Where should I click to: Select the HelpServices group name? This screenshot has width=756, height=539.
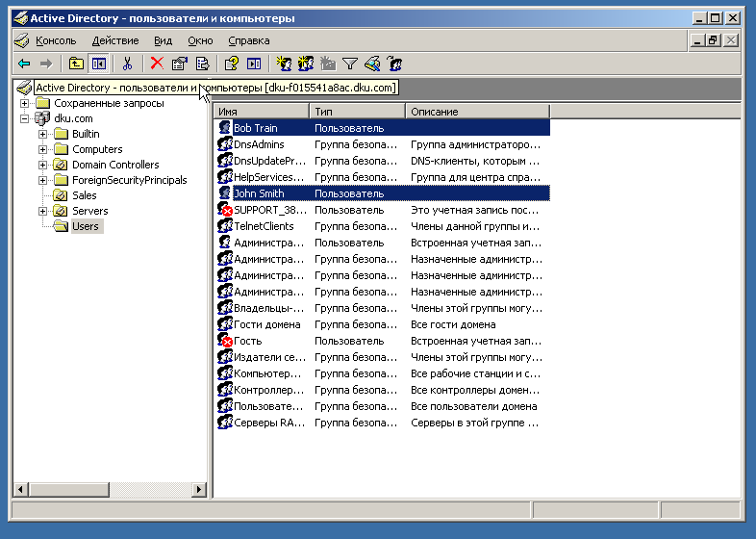click(269, 177)
